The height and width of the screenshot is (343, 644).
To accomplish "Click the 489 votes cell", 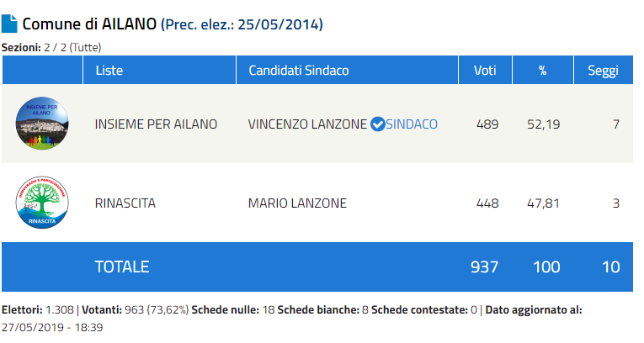I will click(487, 124).
